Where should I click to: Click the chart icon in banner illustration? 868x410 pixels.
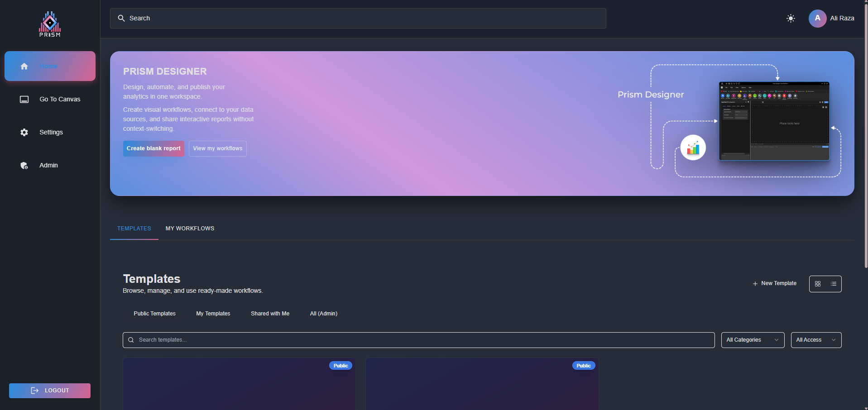pos(693,148)
